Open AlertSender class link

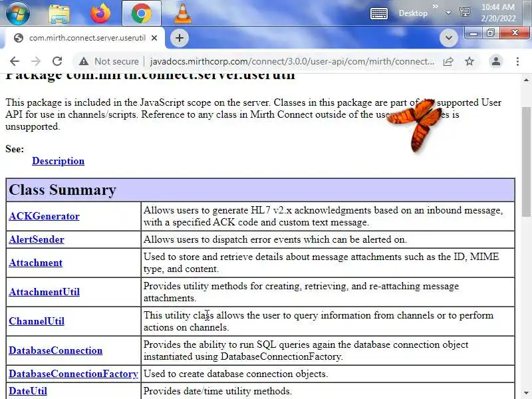[37, 239]
